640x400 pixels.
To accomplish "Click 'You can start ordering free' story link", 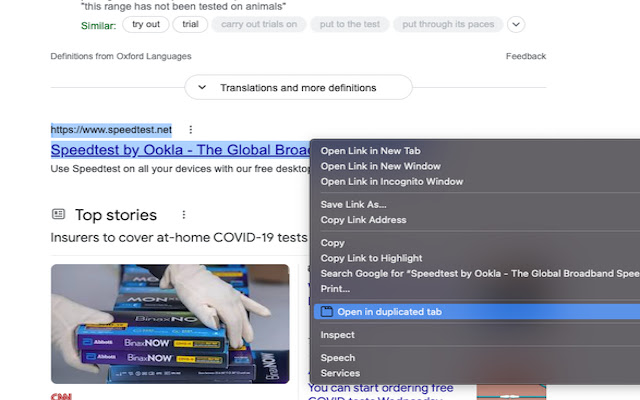I will (x=380, y=387).
